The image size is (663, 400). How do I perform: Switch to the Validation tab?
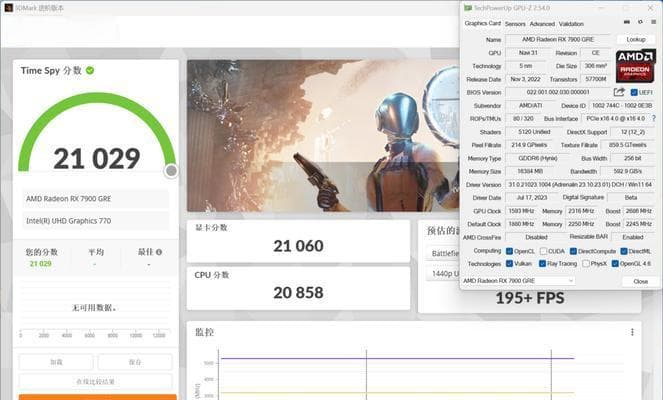tap(571, 24)
